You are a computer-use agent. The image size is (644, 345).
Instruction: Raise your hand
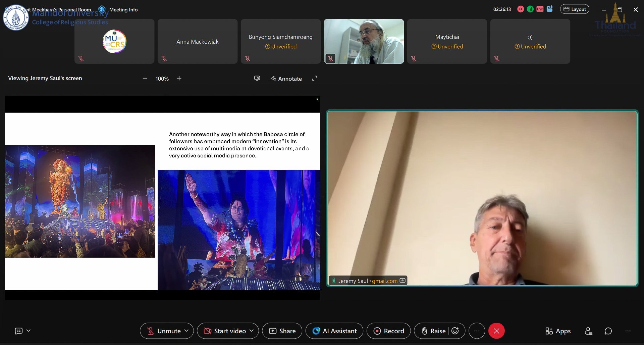pos(433,331)
